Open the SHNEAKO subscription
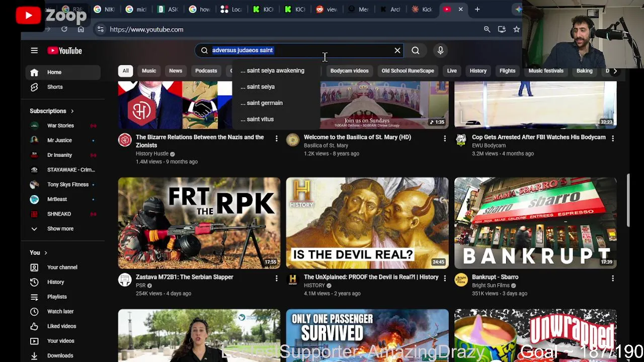Image resolution: width=644 pixels, height=362 pixels. click(x=63, y=214)
